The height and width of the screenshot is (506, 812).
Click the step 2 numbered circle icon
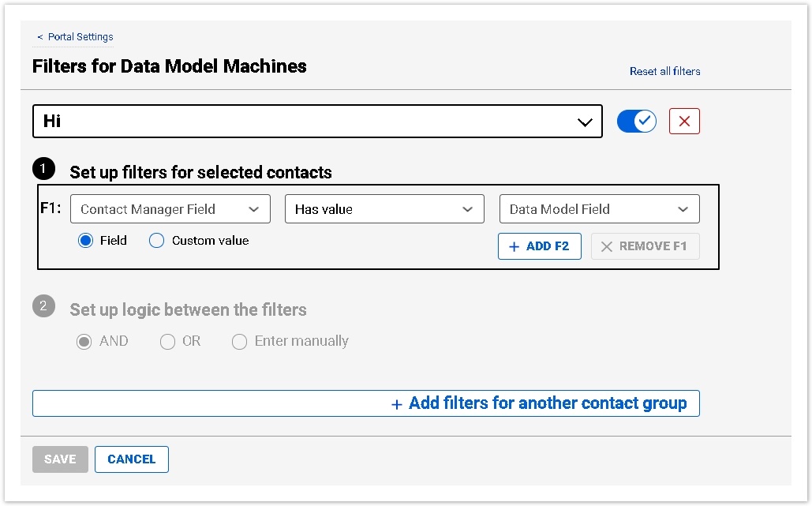pos(43,306)
